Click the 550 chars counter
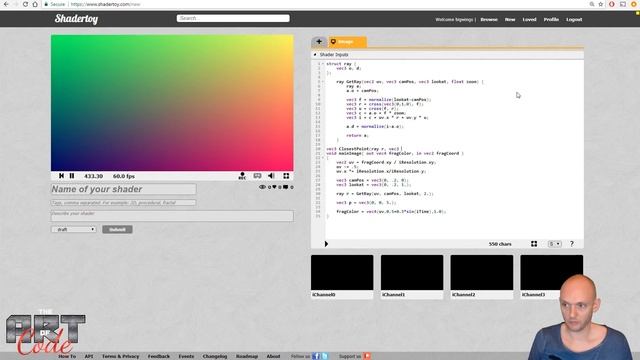This screenshot has width=640, height=360. (500, 244)
